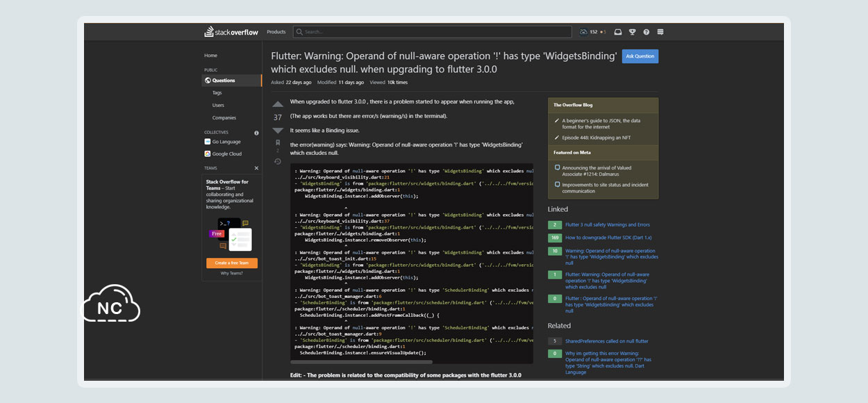The width and height of the screenshot is (868, 403).
Task: Click The Overflow Blog heading
Action: click(x=573, y=105)
